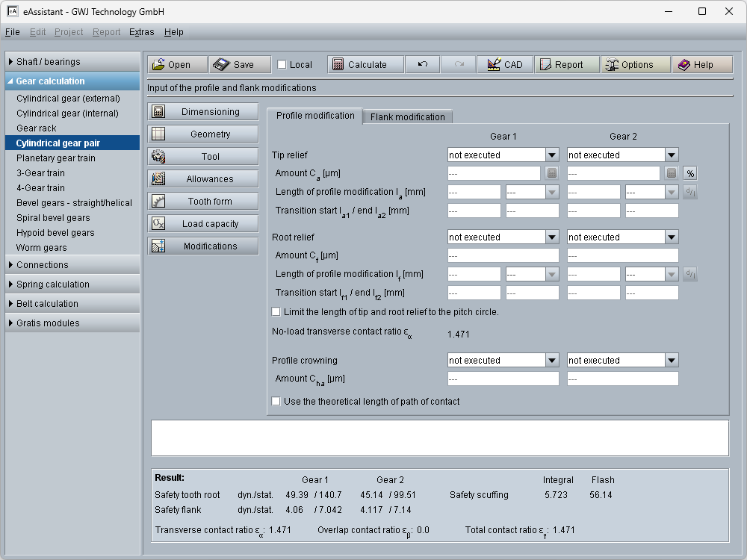
Task: Click the undo arrow button
Action: (423, 65)
